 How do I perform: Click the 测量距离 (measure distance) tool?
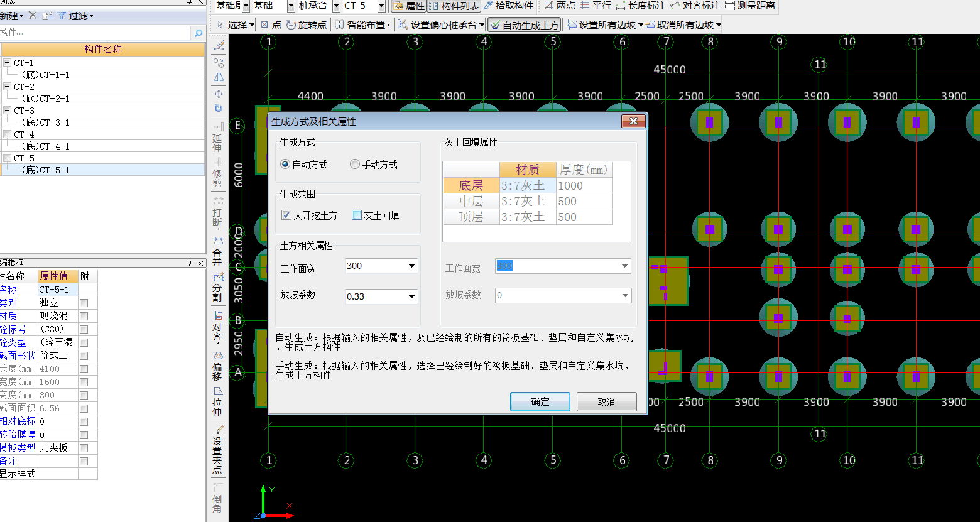pyautogui.click(x=749, y=6)
